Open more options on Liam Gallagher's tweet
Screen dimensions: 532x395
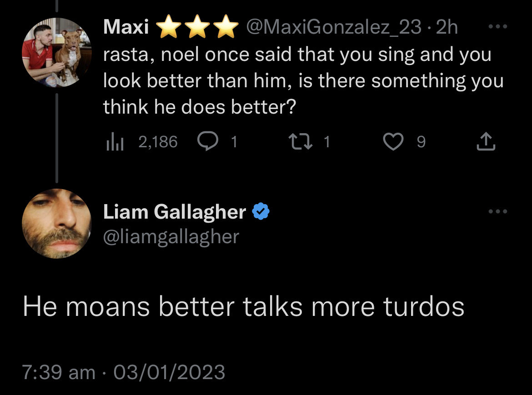(x=498, y=211)
